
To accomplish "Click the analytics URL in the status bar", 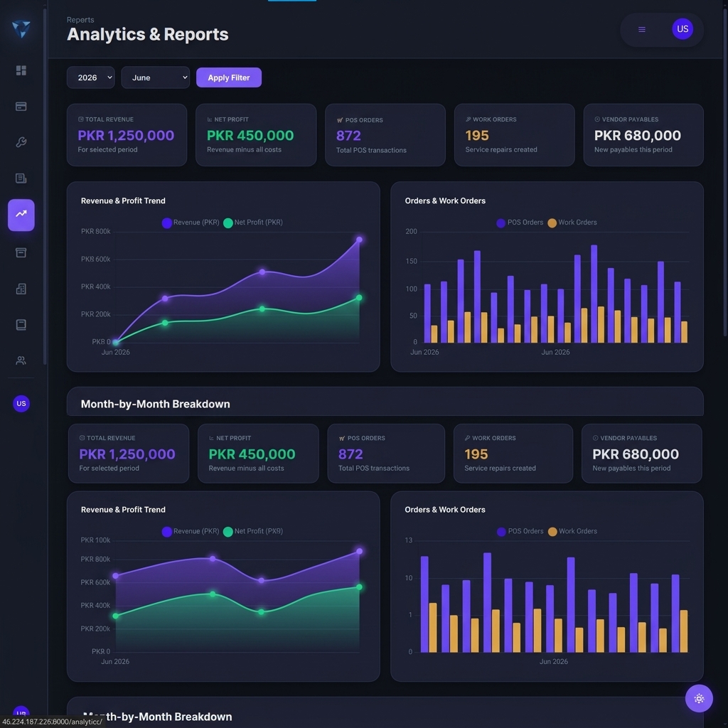I will (x=52, y=722).
